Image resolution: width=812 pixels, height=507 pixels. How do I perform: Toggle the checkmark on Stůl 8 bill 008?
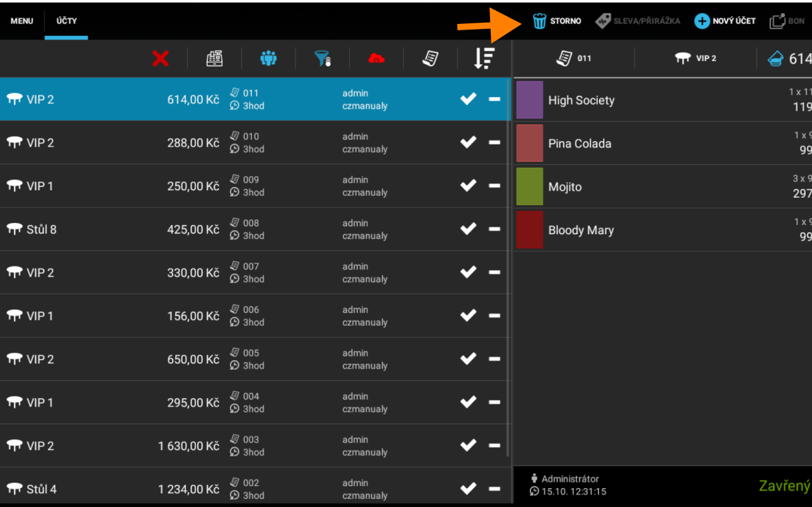click(468, 229)
